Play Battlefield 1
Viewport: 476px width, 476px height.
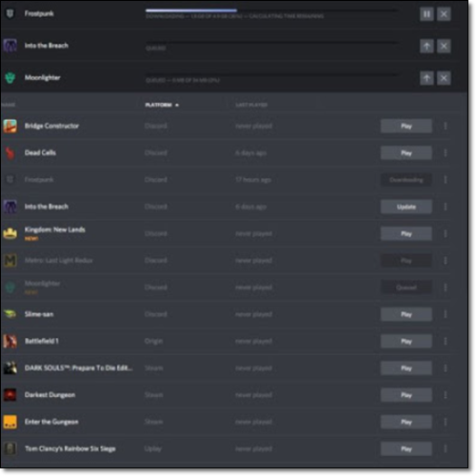point(407,342)
